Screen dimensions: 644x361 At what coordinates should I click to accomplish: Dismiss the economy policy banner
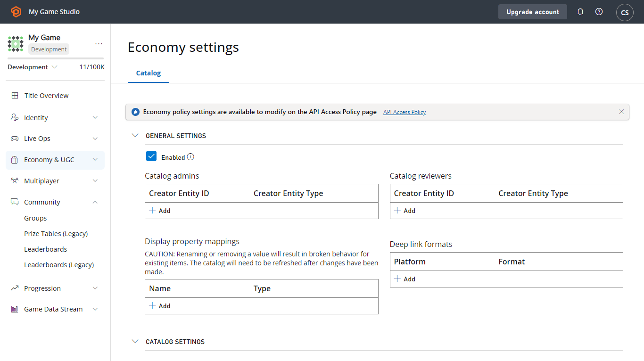(621, 112)
